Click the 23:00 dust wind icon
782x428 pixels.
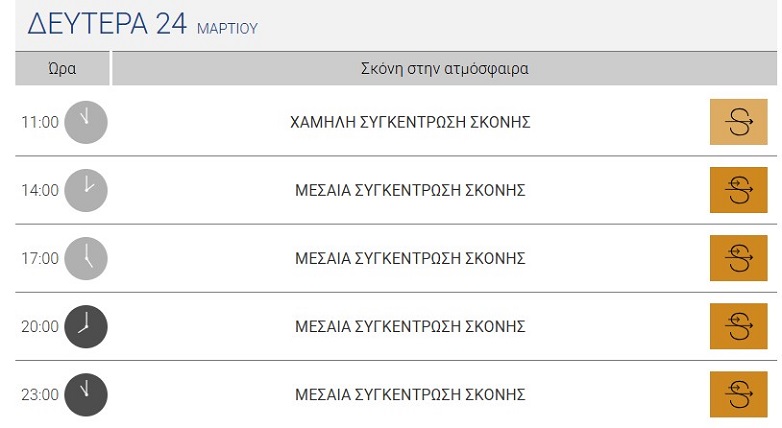738,394
